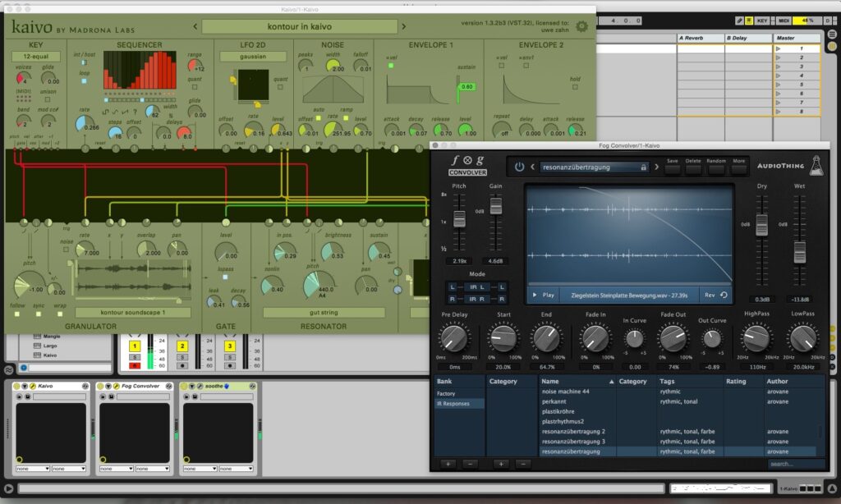Open soothe plugin window wrench icon

pos(200,386)
